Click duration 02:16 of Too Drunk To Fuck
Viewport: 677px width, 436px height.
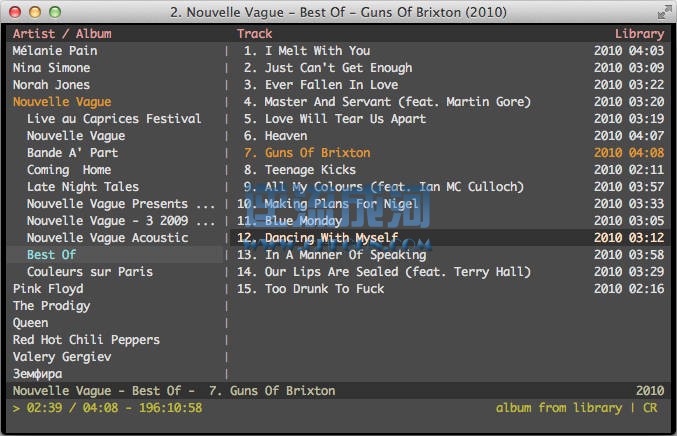(646, 289)
